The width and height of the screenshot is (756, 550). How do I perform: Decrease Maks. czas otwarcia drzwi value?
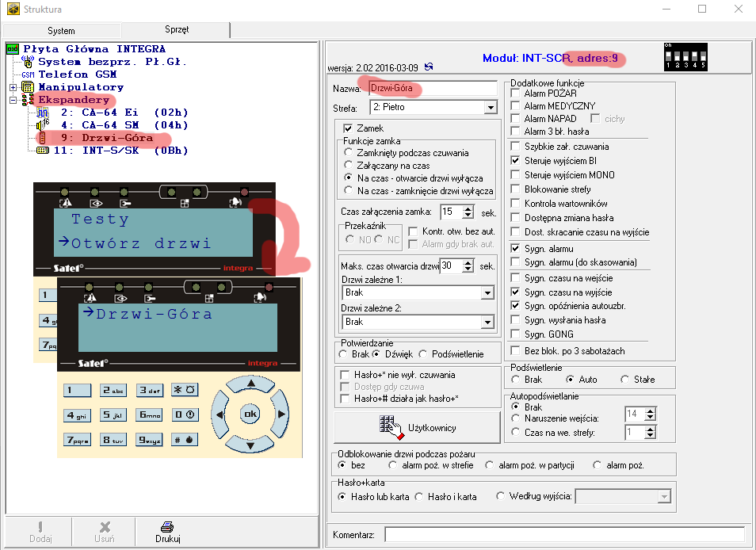pos(468,269)
